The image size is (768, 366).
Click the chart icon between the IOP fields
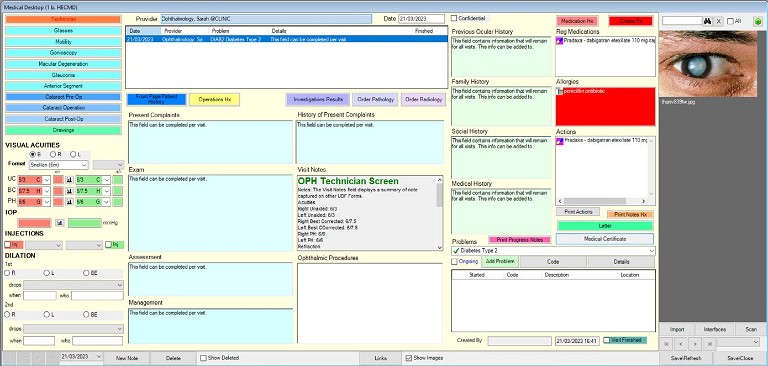pyautogui.click(x=60, y=223)
